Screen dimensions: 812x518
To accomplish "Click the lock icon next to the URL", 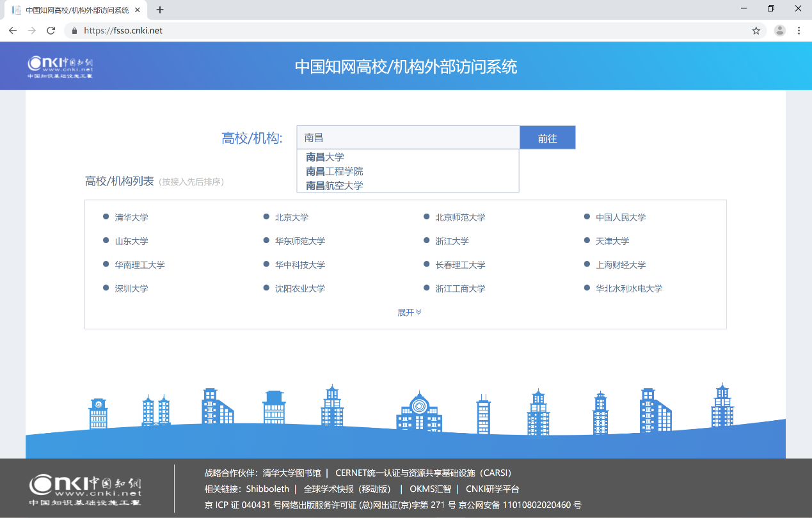I will [74, 30].
